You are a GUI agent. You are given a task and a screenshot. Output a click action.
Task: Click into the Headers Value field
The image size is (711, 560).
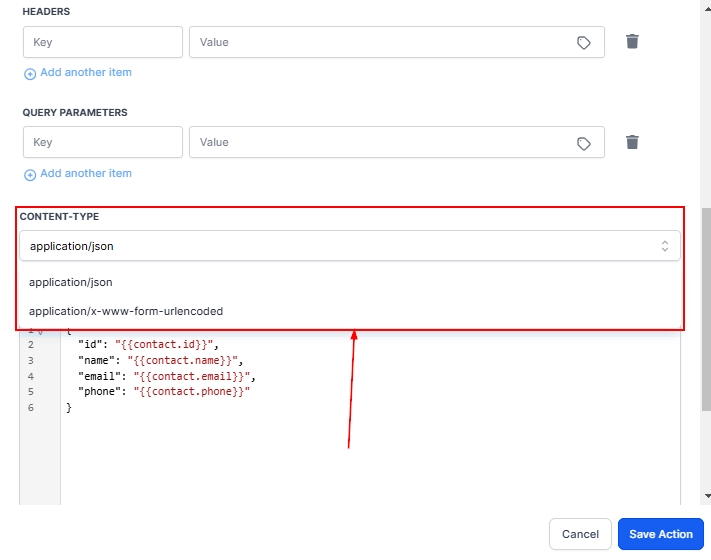coord(380,42)
